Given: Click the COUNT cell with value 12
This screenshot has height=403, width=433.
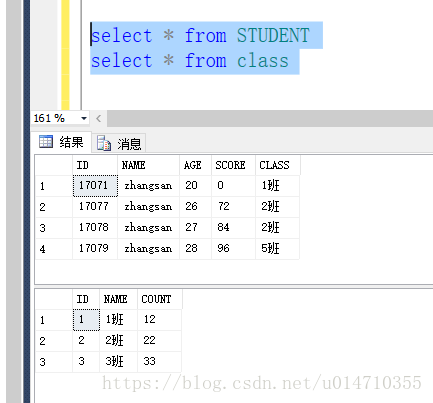Looking at the screenshot, I should coord(159,320).
